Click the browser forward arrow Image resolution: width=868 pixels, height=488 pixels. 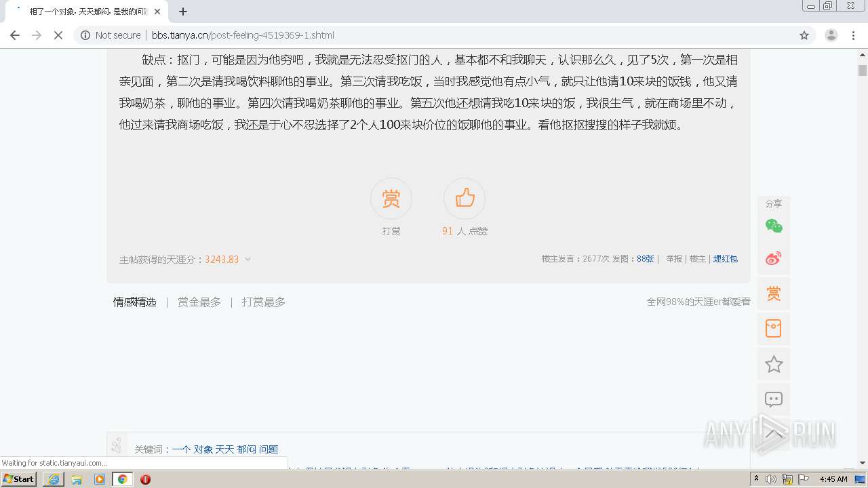37,35
